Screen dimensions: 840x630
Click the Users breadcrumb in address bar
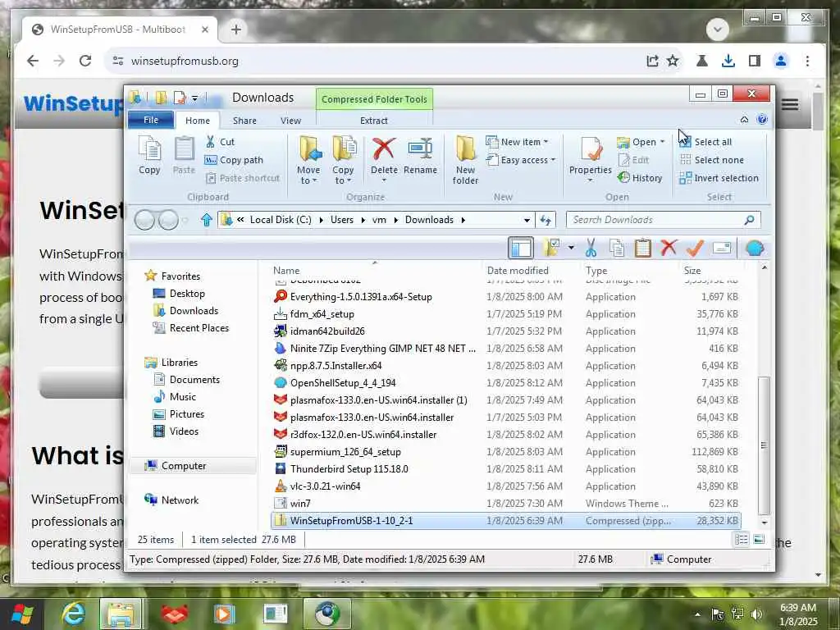(342, 220)
